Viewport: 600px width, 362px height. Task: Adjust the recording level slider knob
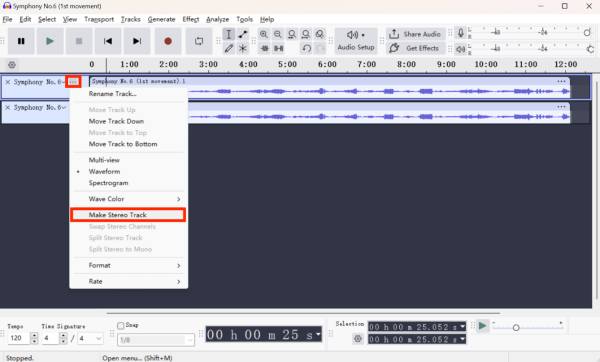[x=587, y=33]
